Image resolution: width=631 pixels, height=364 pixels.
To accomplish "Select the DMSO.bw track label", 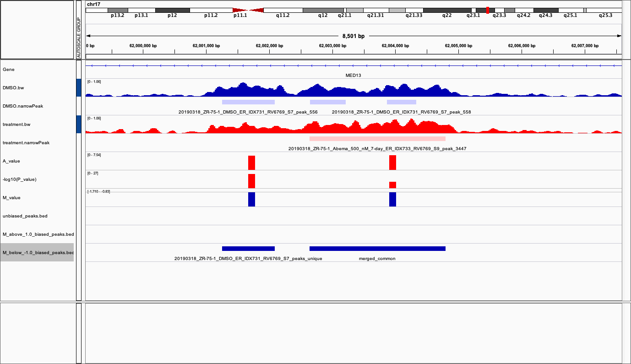I will [x=12, y=87].
